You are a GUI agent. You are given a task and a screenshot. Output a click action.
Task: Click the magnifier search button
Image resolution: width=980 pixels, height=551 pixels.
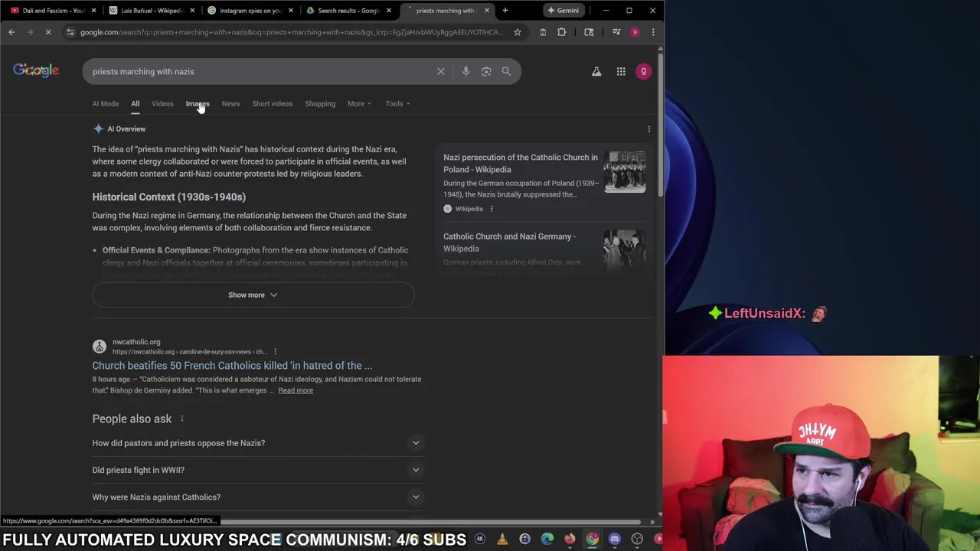[x=506, y=71]
